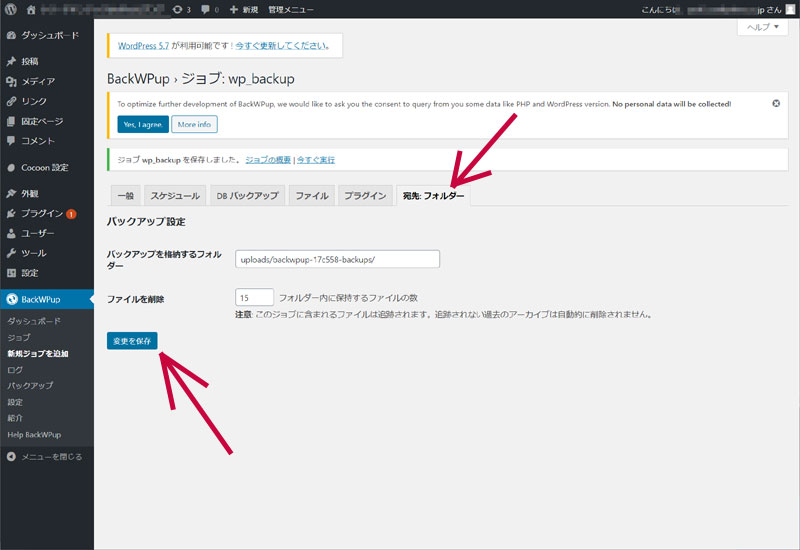Click the 外観 paintbrush icon

[11, 193]
